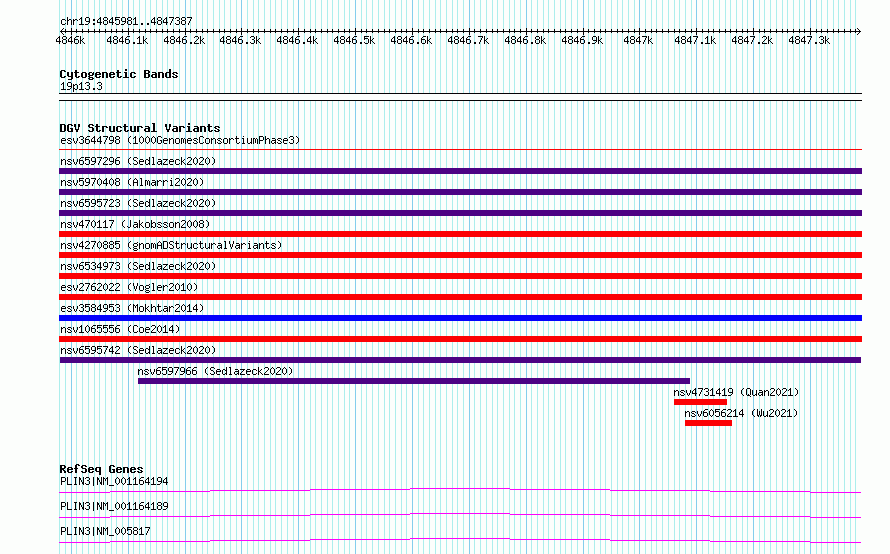Click the left arrow of the ruler
This screenshot has width=890, height=554.
click(x=62, y=31)
